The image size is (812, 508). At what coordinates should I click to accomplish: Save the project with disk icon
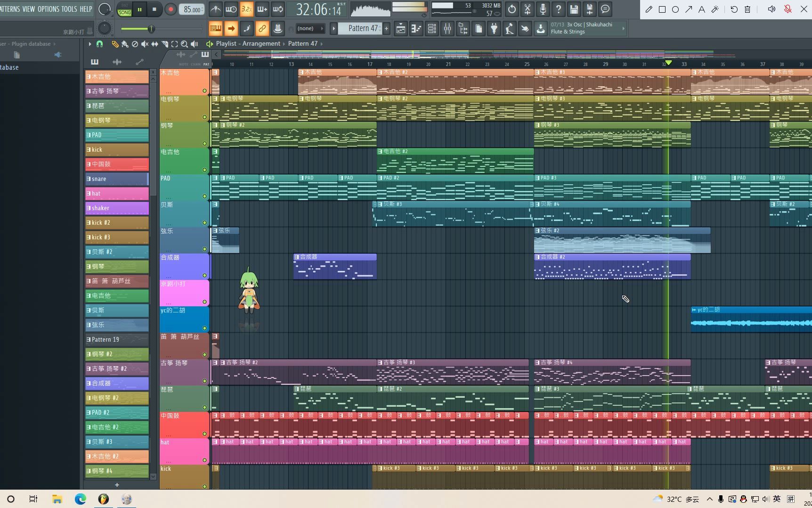click(x=574, y=9)
